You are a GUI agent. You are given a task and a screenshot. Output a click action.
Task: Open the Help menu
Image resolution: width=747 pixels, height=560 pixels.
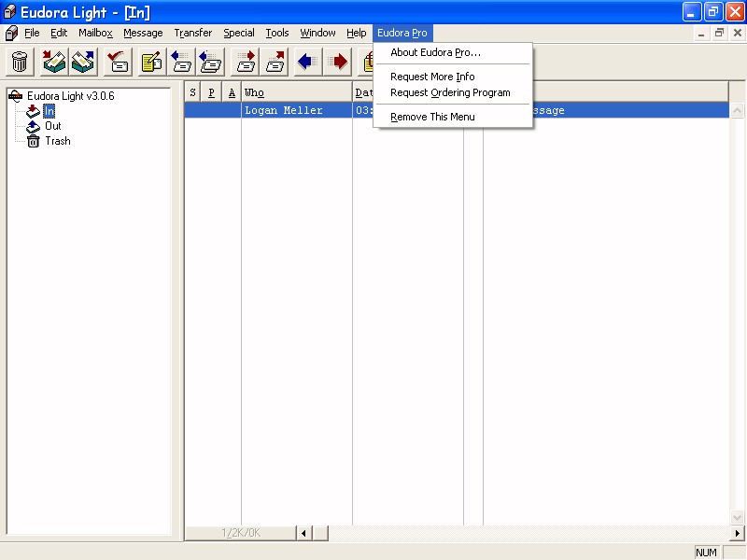[357, 33]
